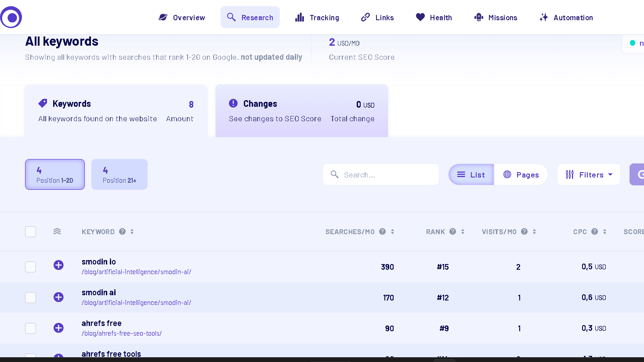Open the Missions section
Screen dimensions: 644x362
tap(496, 18)
